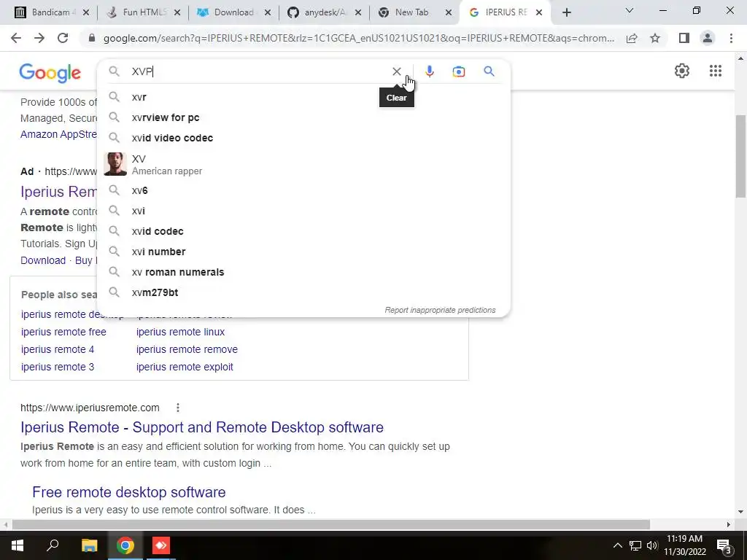Open the notification center icon
Viewport: 747px width, 560px height.
(x=724, y=545)
